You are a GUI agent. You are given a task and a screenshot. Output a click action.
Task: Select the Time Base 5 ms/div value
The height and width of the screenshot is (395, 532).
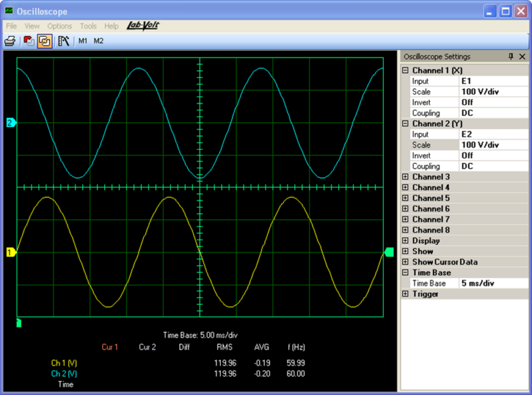(493, 283)
